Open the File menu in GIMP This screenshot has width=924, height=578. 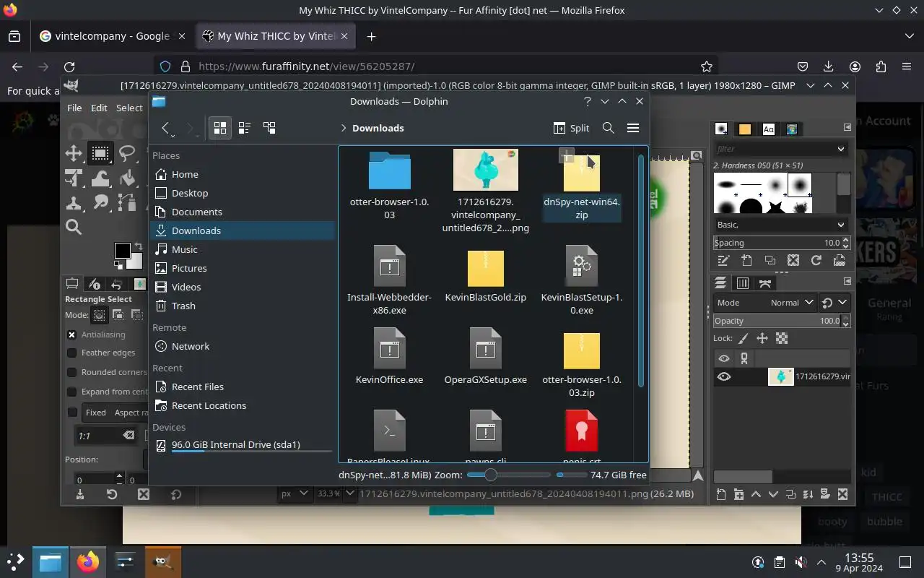click(74, 108)
